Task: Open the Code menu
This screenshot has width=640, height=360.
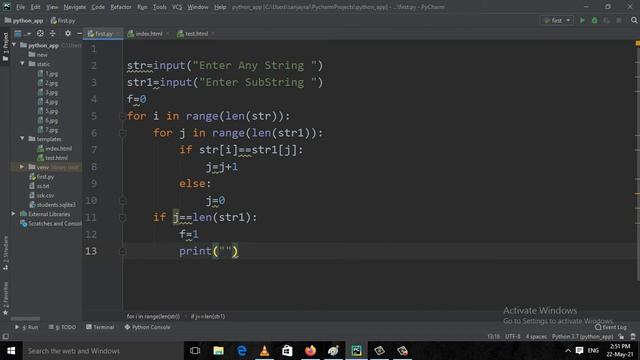Action: click(98, 7)
